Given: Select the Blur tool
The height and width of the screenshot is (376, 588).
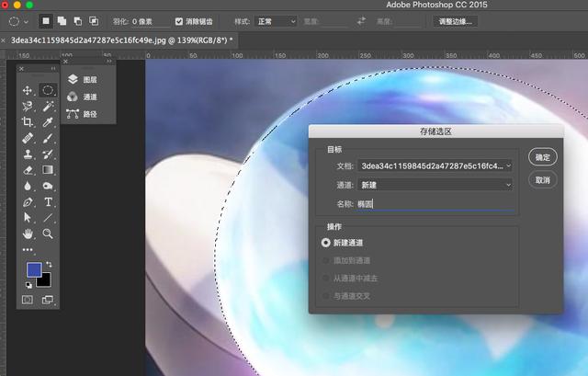Looking at the screenshot, I should [x=28, y=186].
